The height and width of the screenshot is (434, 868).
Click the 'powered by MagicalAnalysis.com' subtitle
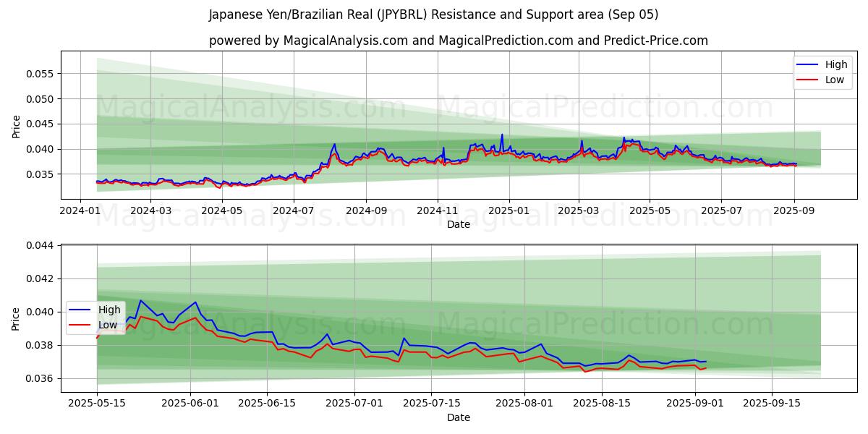pos(308,41)
